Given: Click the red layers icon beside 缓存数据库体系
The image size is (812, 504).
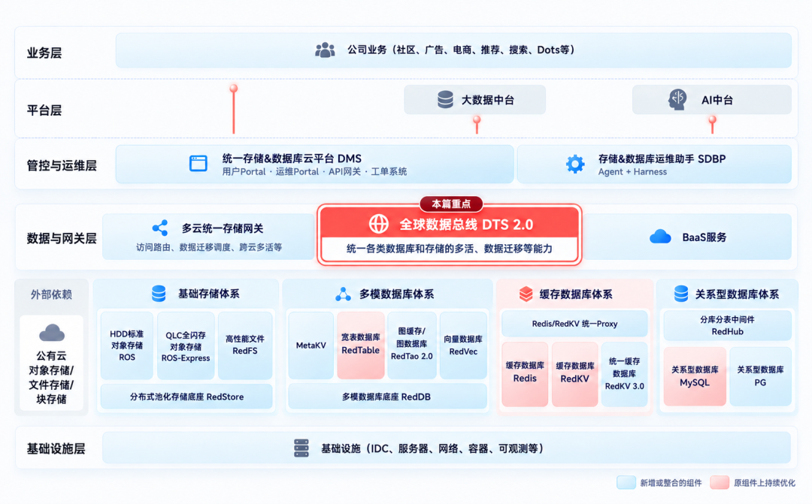Looking at the screenshot, I should 526,294.
